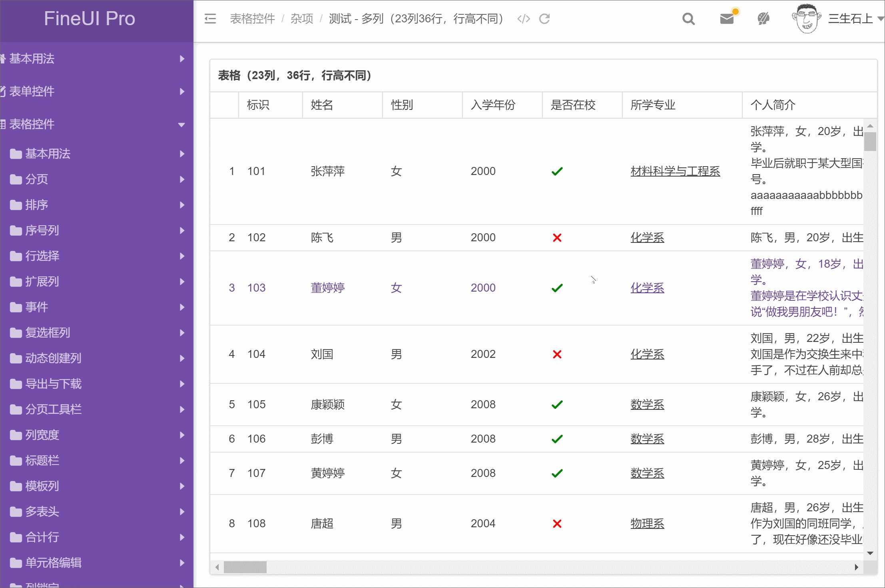Expand top-level 基本用法 menu arrow
Image resolution: width=885 pixels, height=588 pixels.
pos(182,59)
